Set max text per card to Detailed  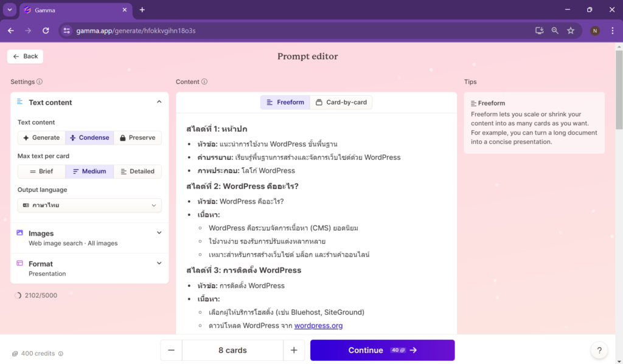tap(137, 171)
